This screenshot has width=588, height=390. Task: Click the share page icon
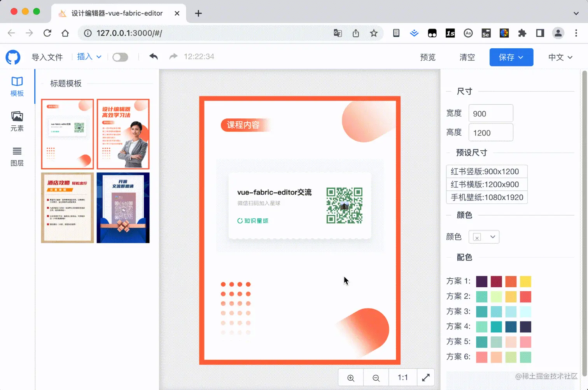(356, 33)
